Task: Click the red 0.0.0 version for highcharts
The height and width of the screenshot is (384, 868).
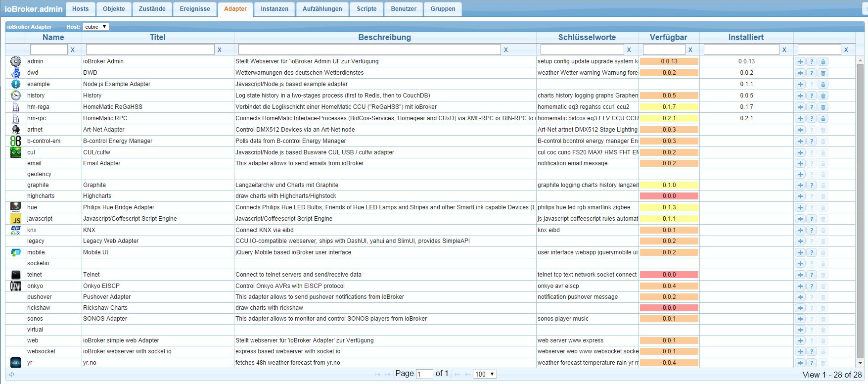Action: [x=669, y=196]
